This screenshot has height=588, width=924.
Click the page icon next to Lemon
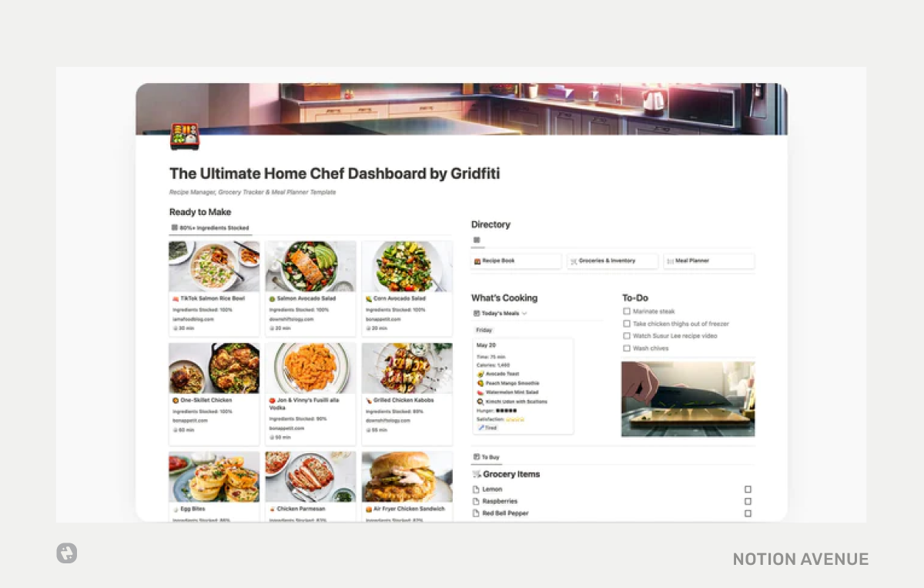click(477, 489)
